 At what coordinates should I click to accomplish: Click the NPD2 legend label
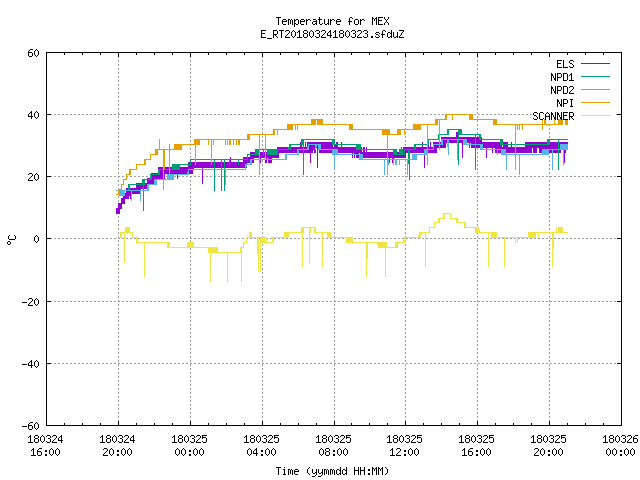[562, 90]
